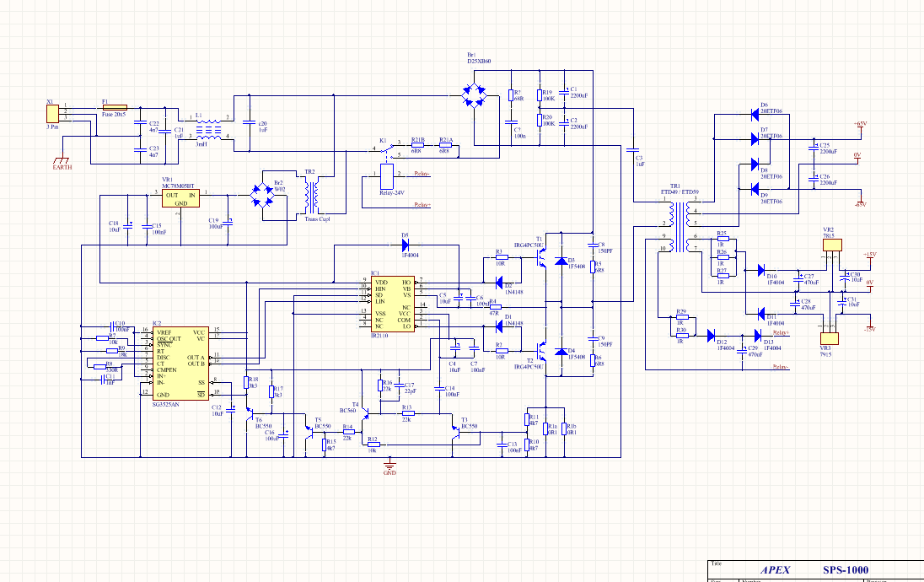The image size is (924, 582).
Task: Select the C14 100nF capacitor
Action: point(439,389)
